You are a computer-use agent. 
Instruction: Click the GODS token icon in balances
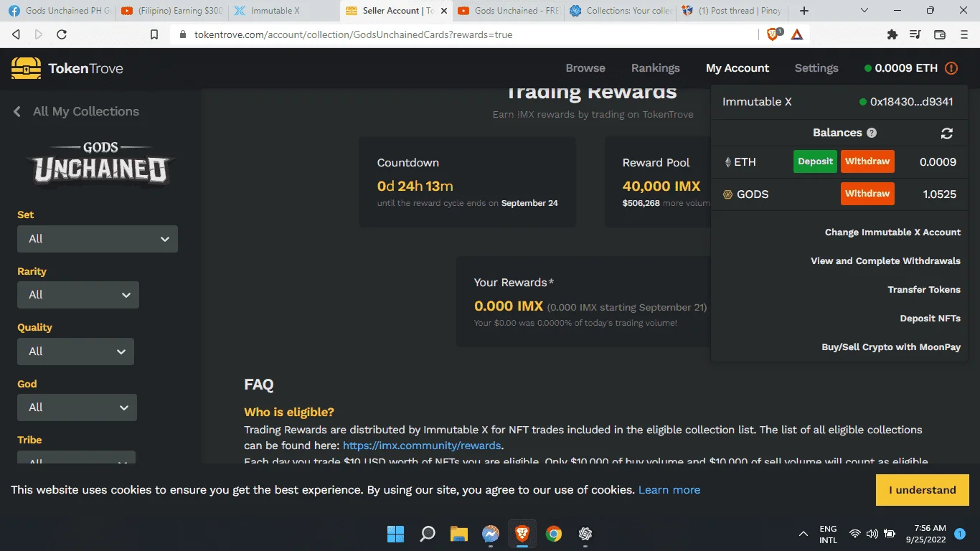728,194
